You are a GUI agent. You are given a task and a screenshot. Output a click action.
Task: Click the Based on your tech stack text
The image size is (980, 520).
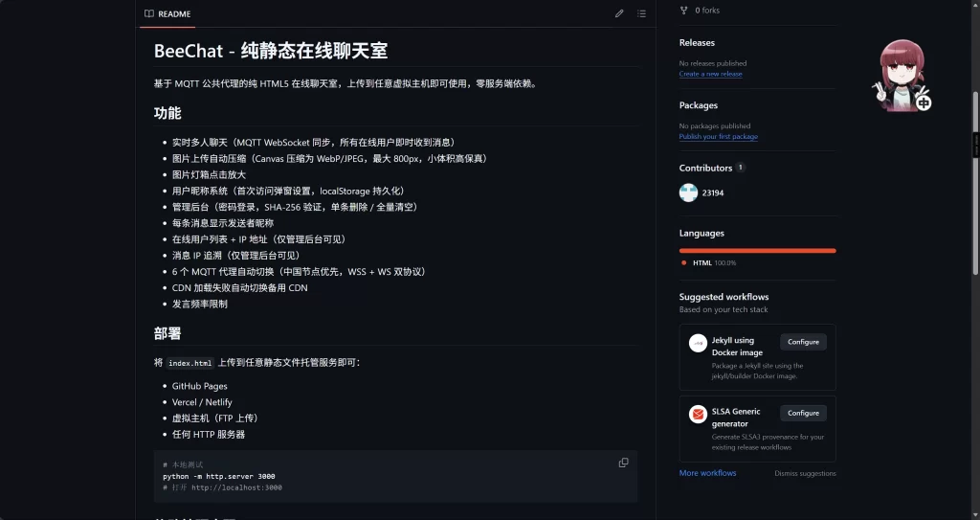724,309
